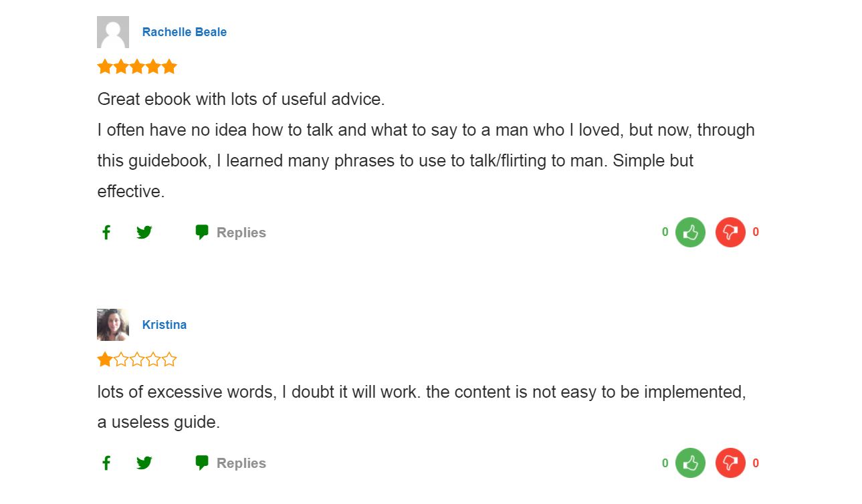Click thumbs down on Rachelle Beale's review

pyautogui.click(x=730, y=233)
